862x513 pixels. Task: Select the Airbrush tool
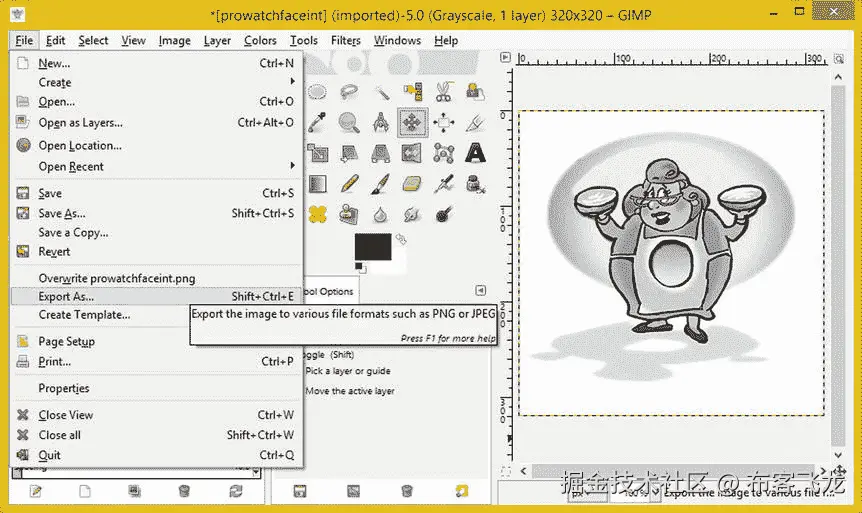(444, 184)
